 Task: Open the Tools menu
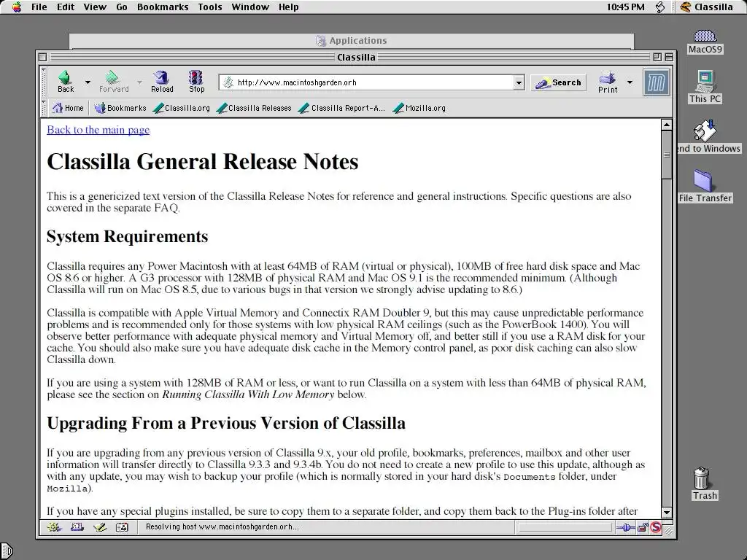click(x=210, y=7)
